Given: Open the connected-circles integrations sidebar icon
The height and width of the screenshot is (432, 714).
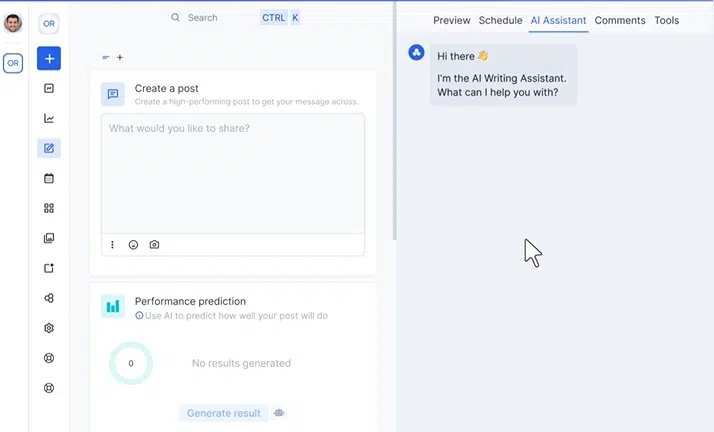Looking at the screenshot, I should 49,298.
